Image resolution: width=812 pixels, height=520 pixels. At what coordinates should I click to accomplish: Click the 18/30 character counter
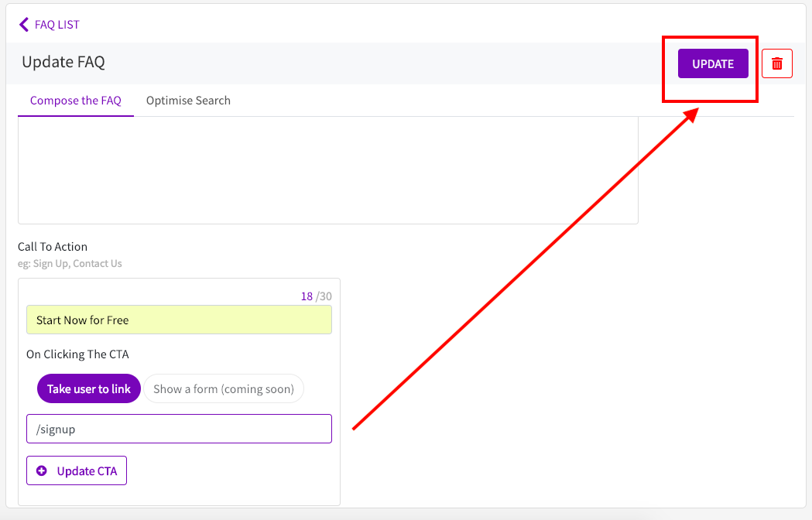[316, 296]
